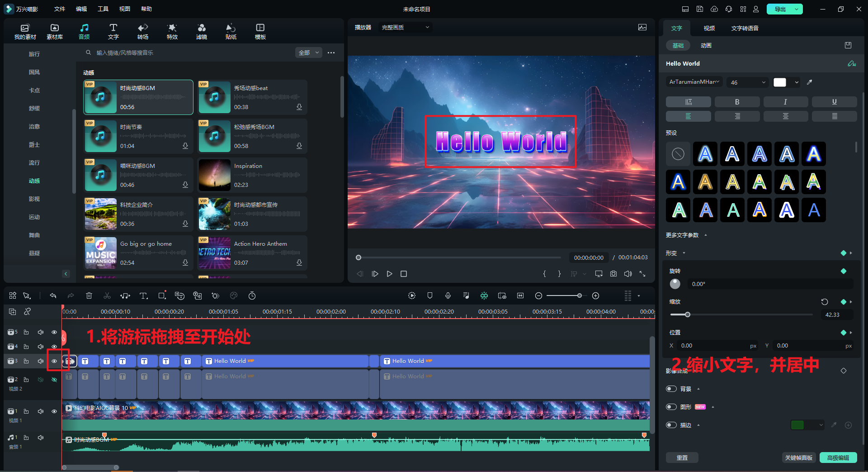This screenshot has width=868, height=472.
Task: Click the undo arrow in timeline toolbar
Action: (53, 296)
